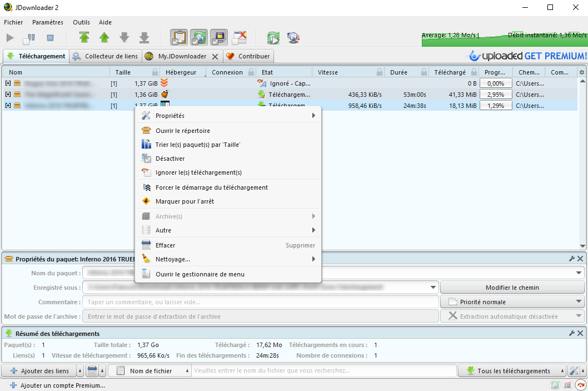This screenshot has width=588, height=391.
Task: Open the Nom de fichier search dropdown
Action: click(x=149, y=371)
